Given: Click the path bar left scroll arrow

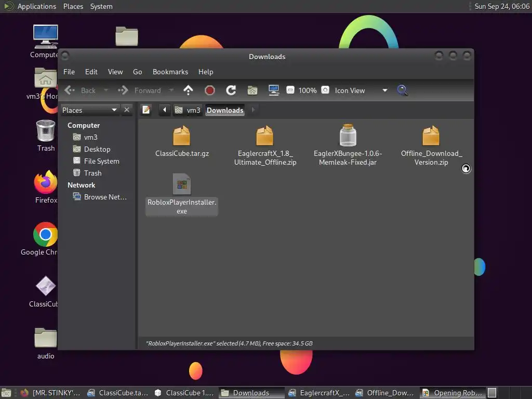Looking at the screenshot, I should [x=165, y=110].
